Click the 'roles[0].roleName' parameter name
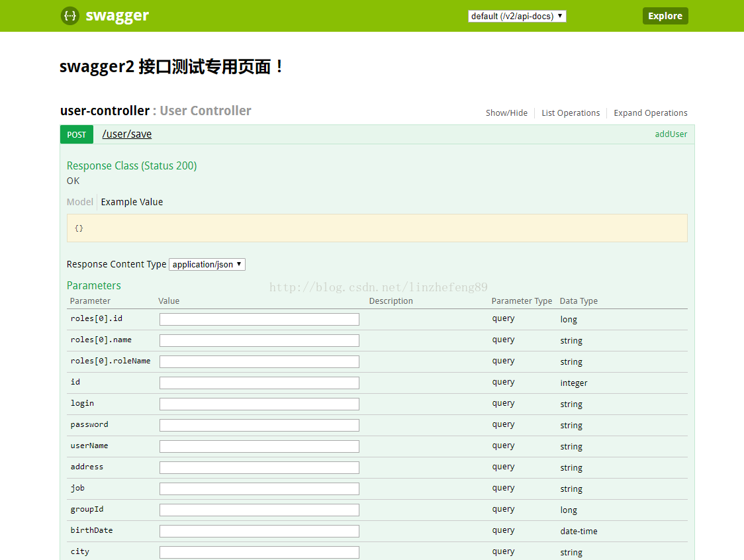Viewport: 744px width, 560px height. coord(110,361)
